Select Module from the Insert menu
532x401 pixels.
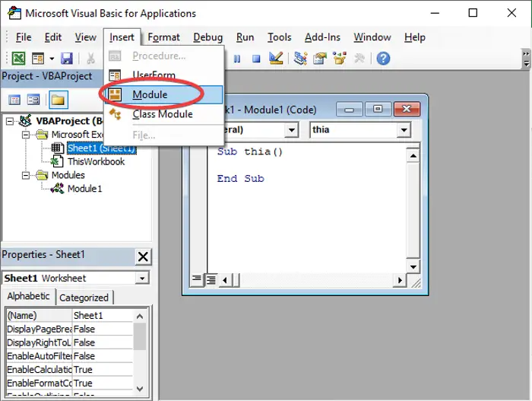coord(150,94)
